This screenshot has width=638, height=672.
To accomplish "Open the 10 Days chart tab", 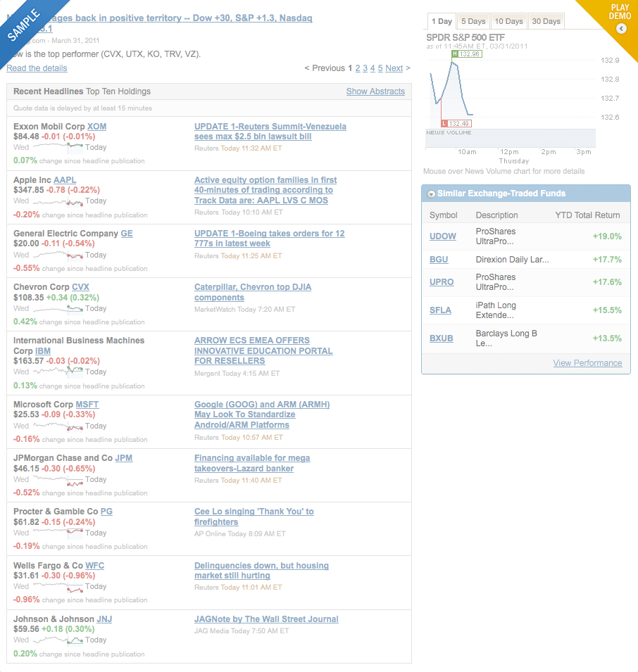I will [509, 21].
